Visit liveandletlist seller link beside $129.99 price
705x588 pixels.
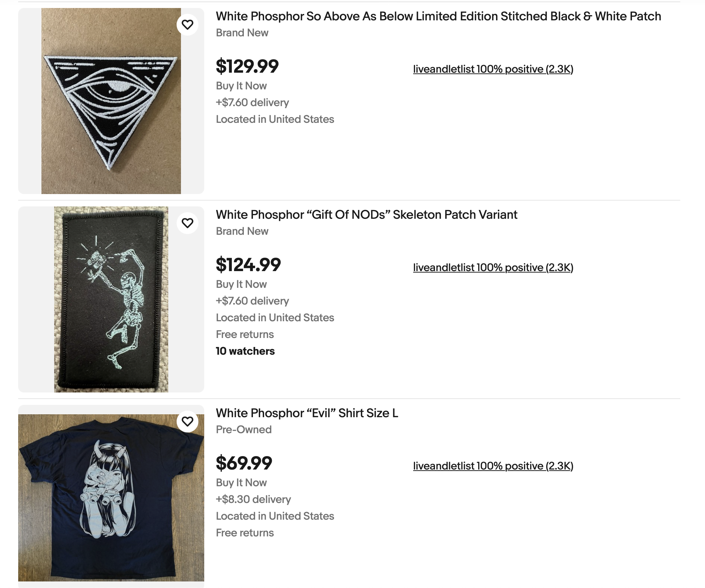(493, 69)
